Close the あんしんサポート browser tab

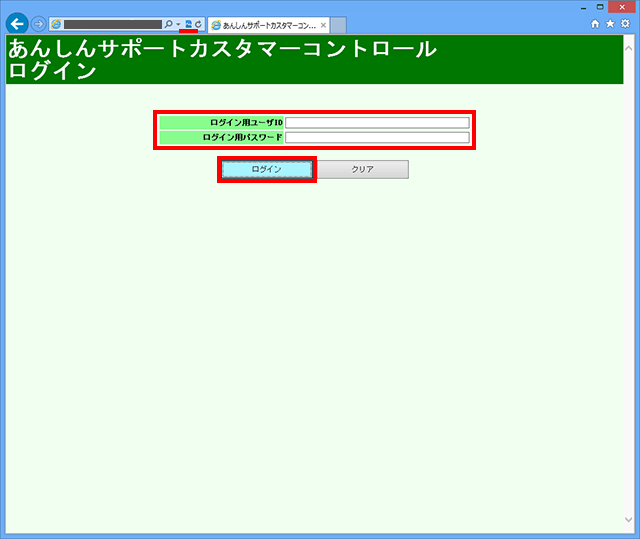[323, 25]
